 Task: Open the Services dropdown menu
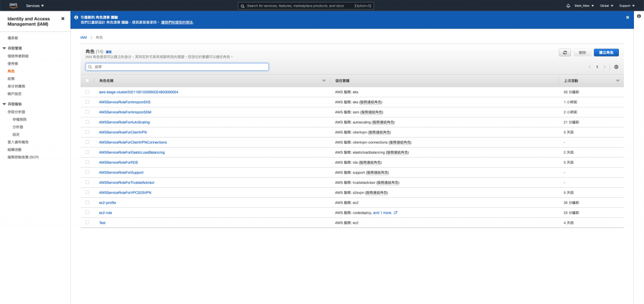[35, 6]
